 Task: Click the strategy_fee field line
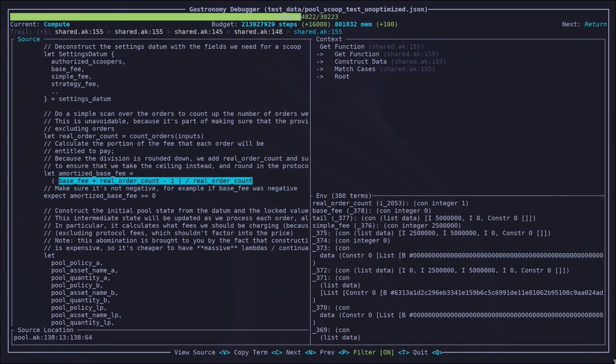[75, 84]
